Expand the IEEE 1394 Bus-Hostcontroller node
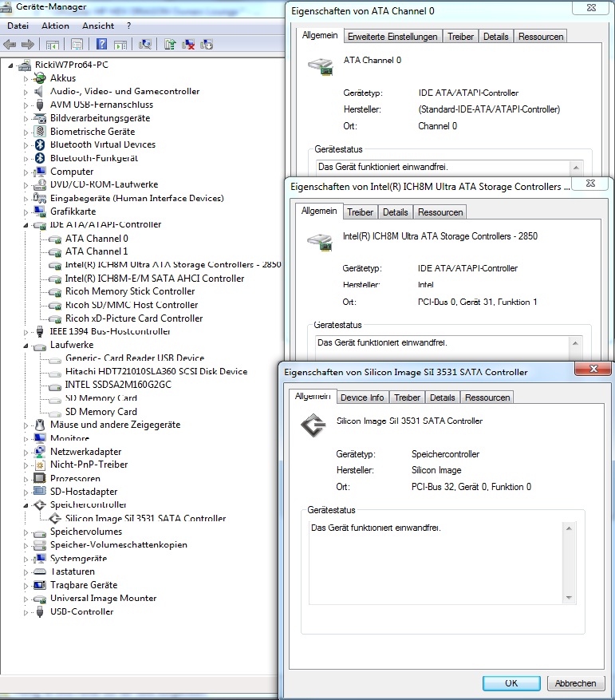Viewport: 615px width, 700px height. 26,332
